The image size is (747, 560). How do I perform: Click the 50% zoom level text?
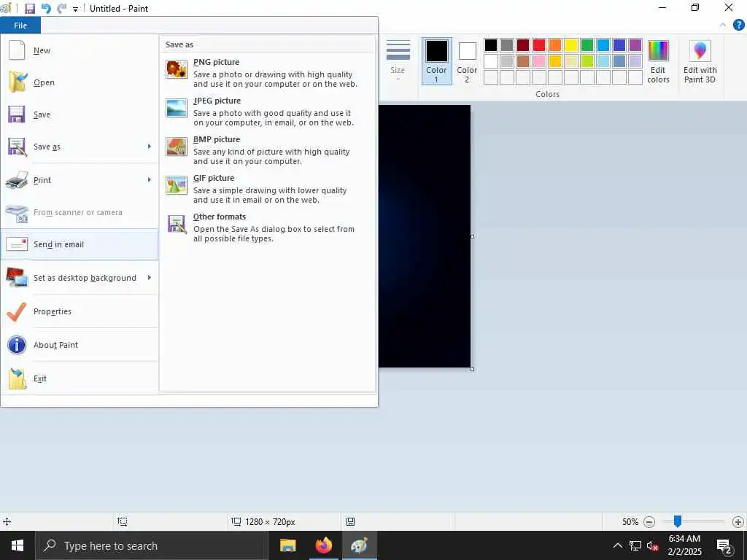coord(630,522)
